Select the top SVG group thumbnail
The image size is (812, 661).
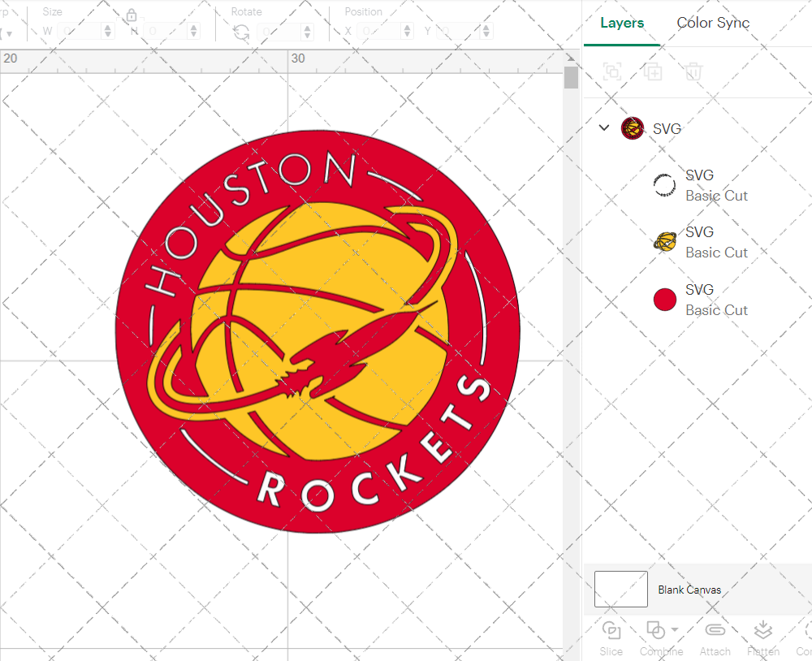633,128
